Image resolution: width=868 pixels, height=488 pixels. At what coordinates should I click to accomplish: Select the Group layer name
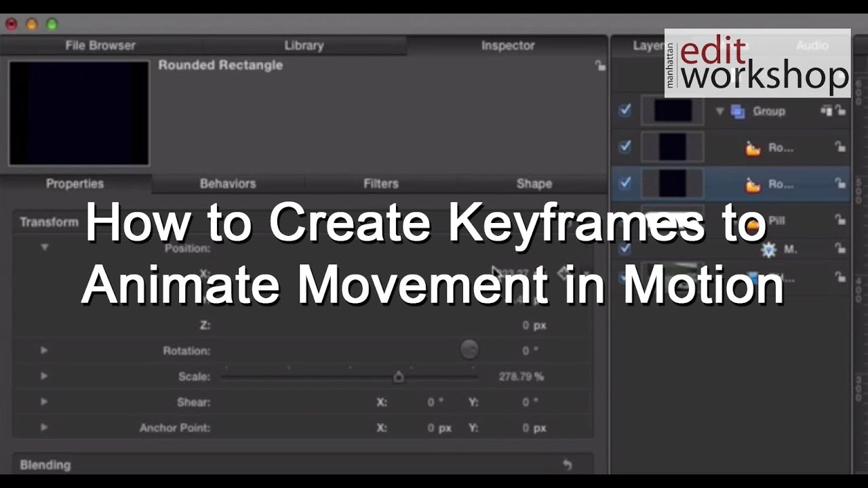tap(769, 111)
